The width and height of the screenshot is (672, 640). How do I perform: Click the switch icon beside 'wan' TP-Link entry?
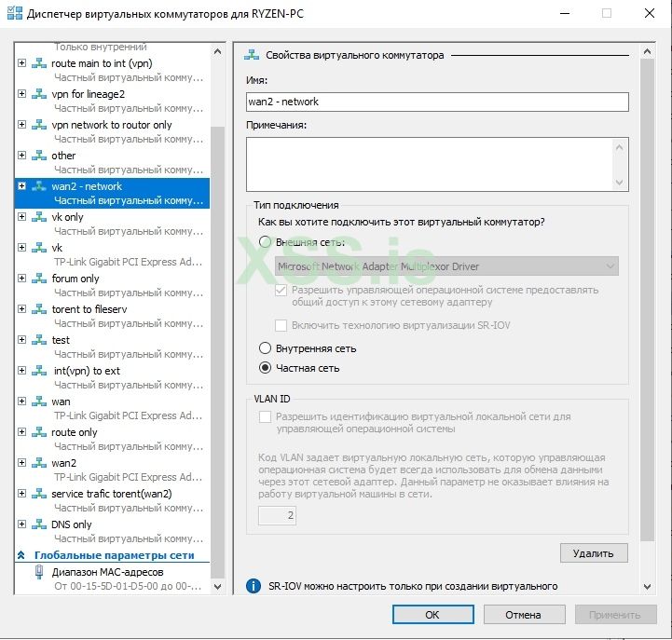39,402
